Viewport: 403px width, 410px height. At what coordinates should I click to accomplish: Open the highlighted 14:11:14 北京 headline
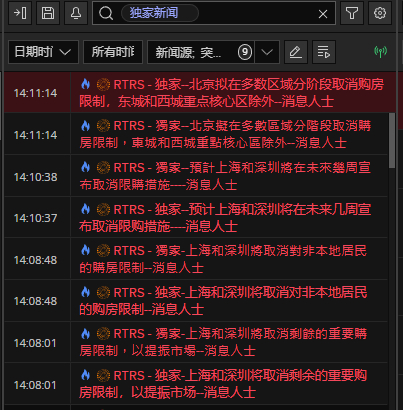point(200,93)
